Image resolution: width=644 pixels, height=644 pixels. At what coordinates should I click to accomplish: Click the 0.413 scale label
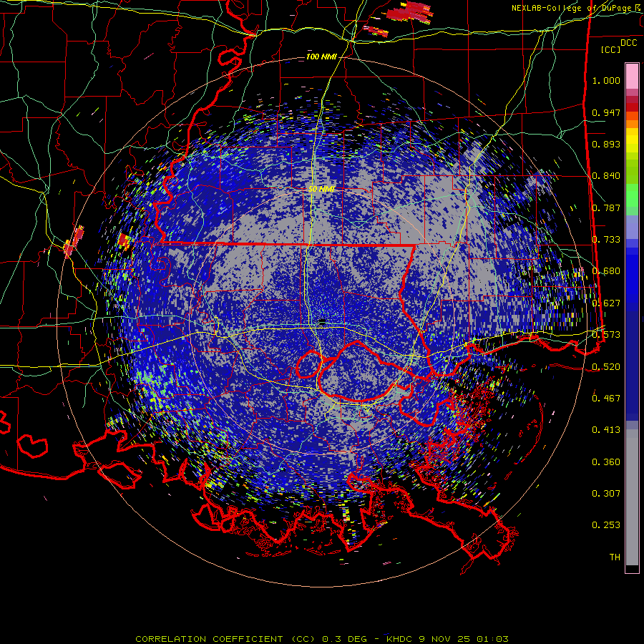(606, 430)
